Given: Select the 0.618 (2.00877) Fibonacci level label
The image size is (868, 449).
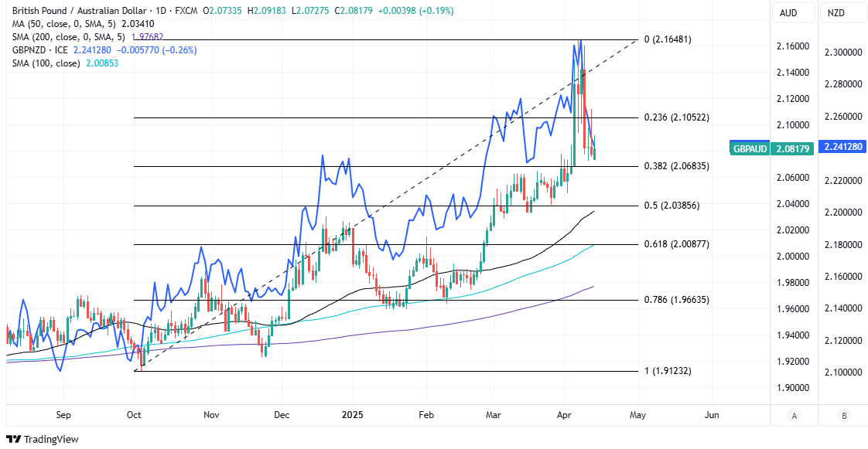Looking at the screenshot, I should tap(677, 244).
